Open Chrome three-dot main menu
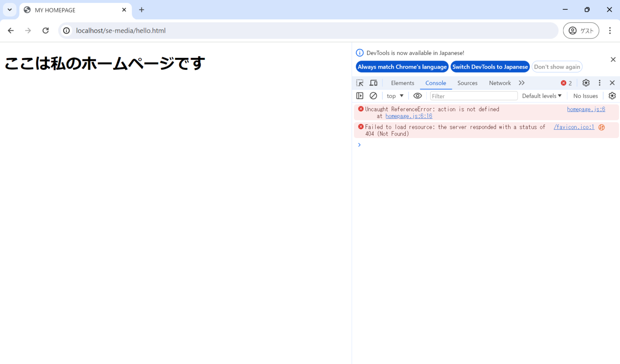This screenshot has width=620, height=364. [x=610, y=31]
